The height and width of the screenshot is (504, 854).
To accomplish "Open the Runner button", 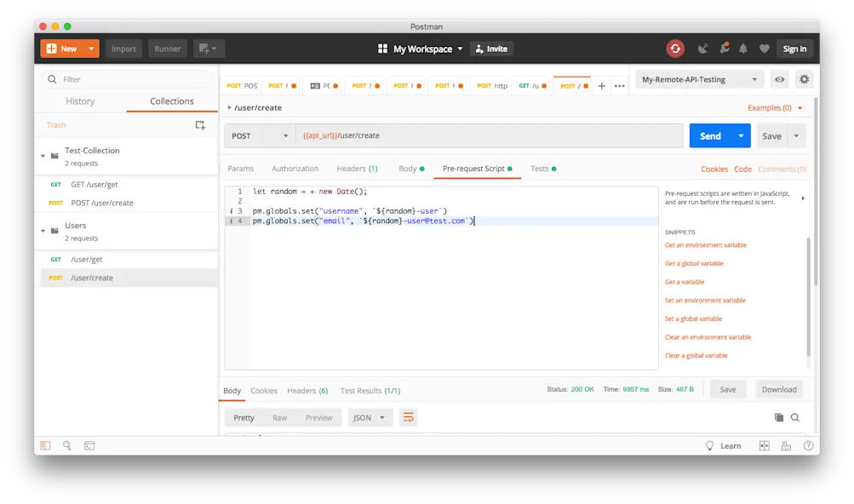I will 167,49.
